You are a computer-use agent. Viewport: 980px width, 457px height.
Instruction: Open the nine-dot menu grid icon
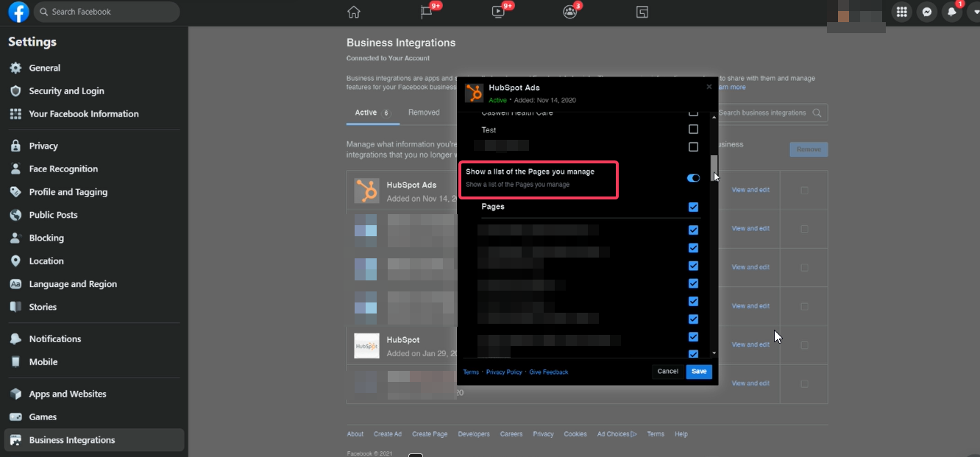coord(901,12)
